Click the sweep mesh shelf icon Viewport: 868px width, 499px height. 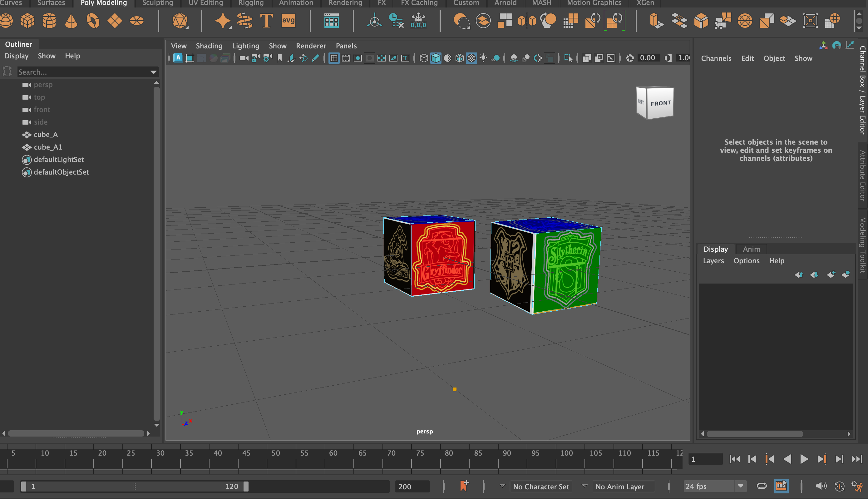coord(245,21)
